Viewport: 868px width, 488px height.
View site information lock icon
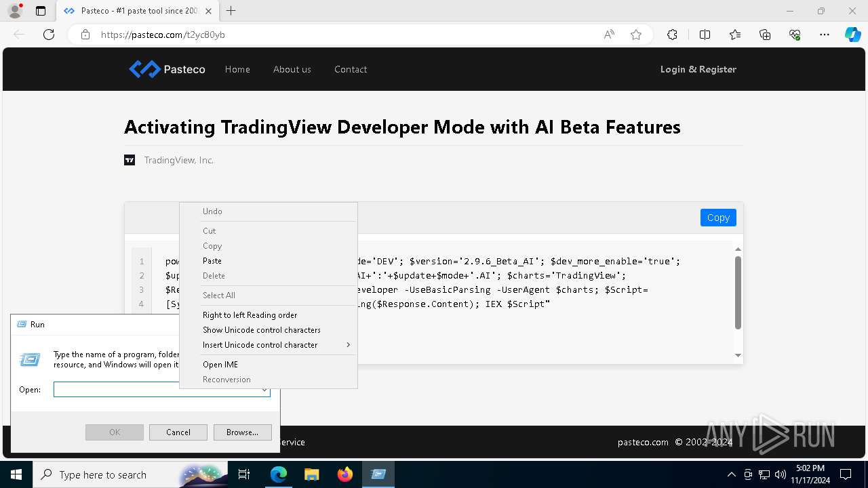pyautogui.click(x=85, y=35)
